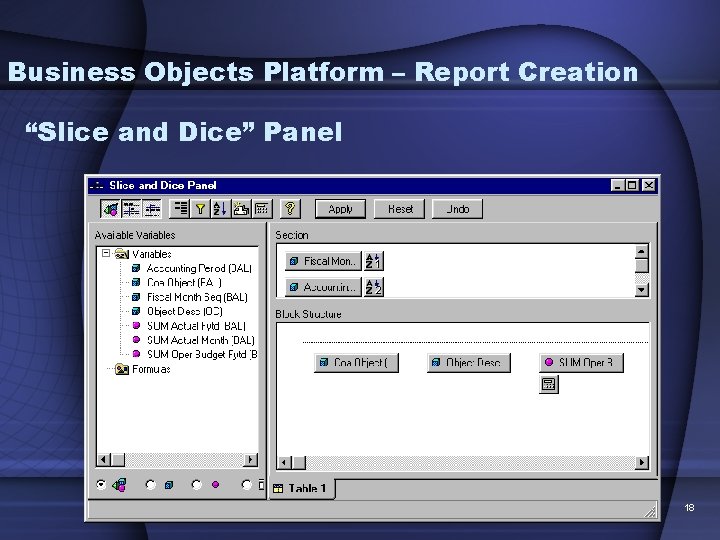
Task: Select Object Desc (OD) variable
Action: [x=185, y=311]
